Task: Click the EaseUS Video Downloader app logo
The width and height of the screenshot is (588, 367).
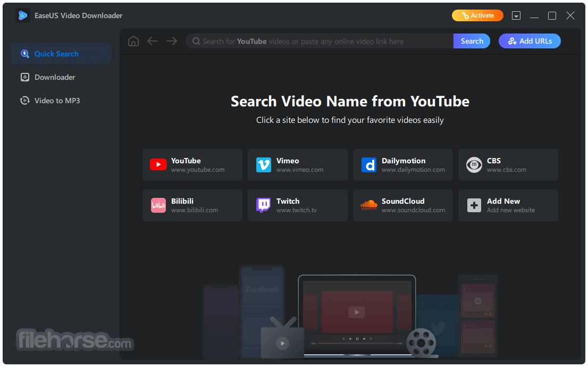Action: tap(23, 15)
